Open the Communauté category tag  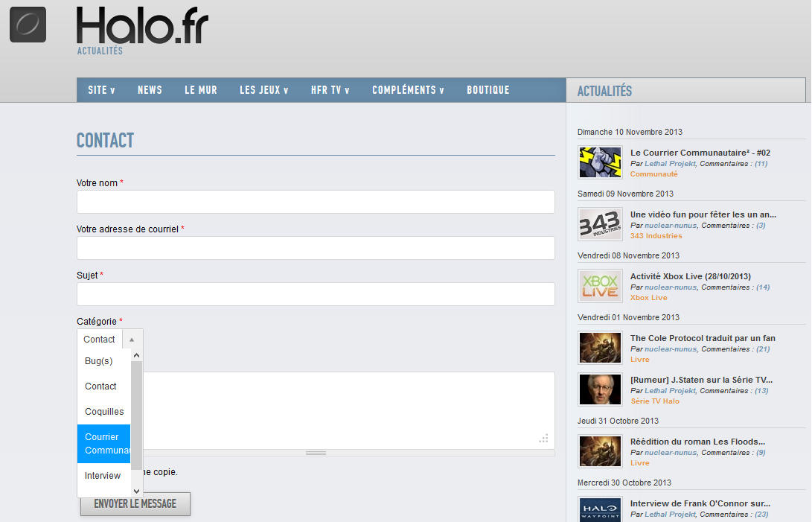(653, 174)
